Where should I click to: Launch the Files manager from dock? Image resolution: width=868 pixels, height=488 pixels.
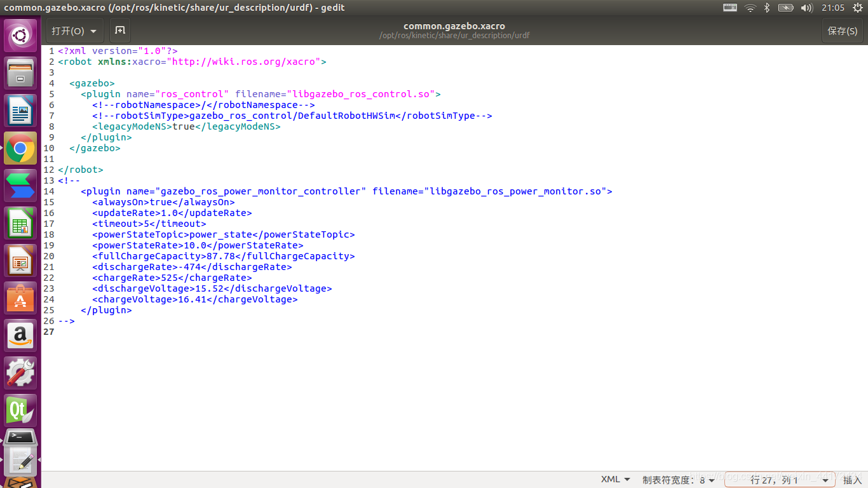tap(21, 72)
